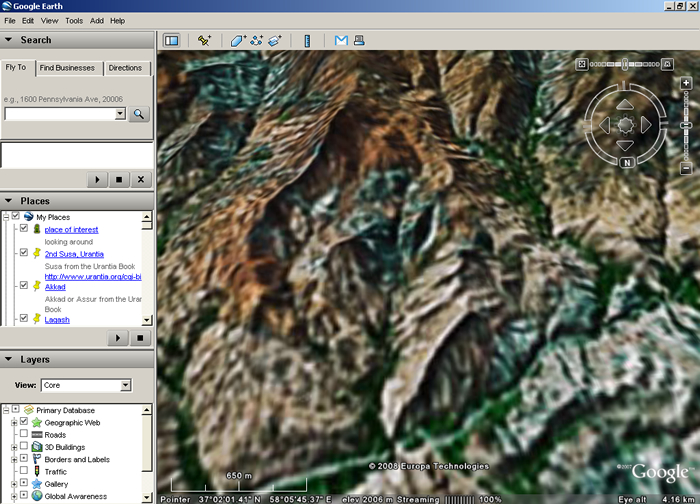Screen dimensions: 700x504
Task: Uncheck the Lagash placemark checkbox
Action: pyautogui.click(x=24, y=319)
